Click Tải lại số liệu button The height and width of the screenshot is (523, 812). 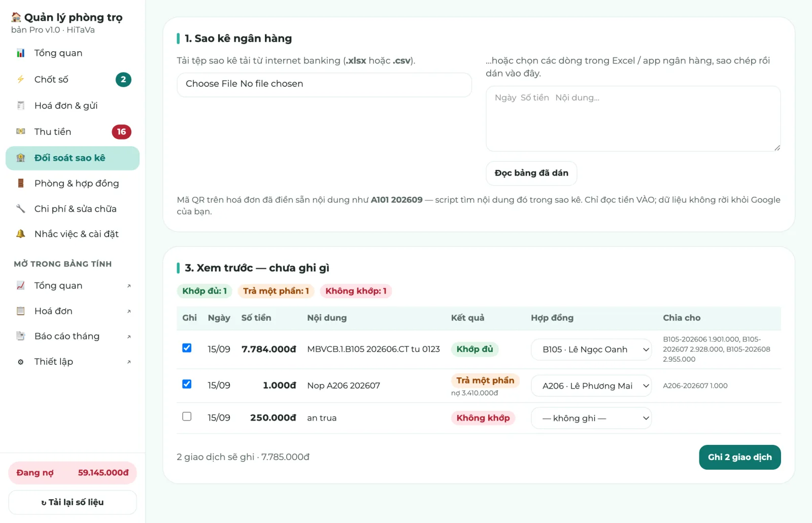[x=73, y=502]
